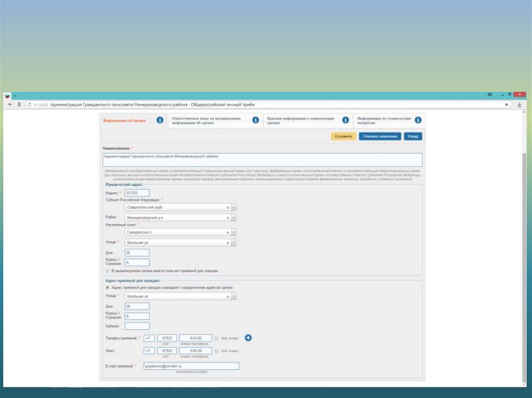The width and height of the screenshot is (532, 398).
Task: Uncheck 'Адрес приёмной совпадает с юридическим адресом'
Action: tap(107, 287)
